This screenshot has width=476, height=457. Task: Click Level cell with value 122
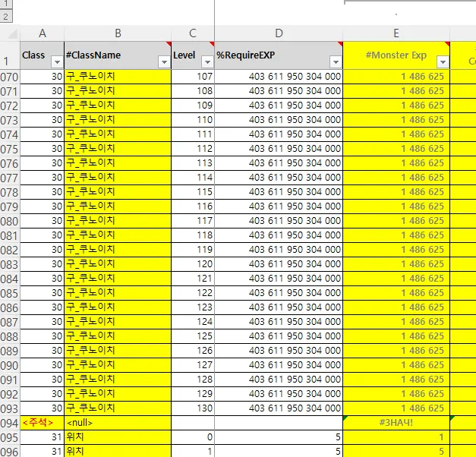193,293
